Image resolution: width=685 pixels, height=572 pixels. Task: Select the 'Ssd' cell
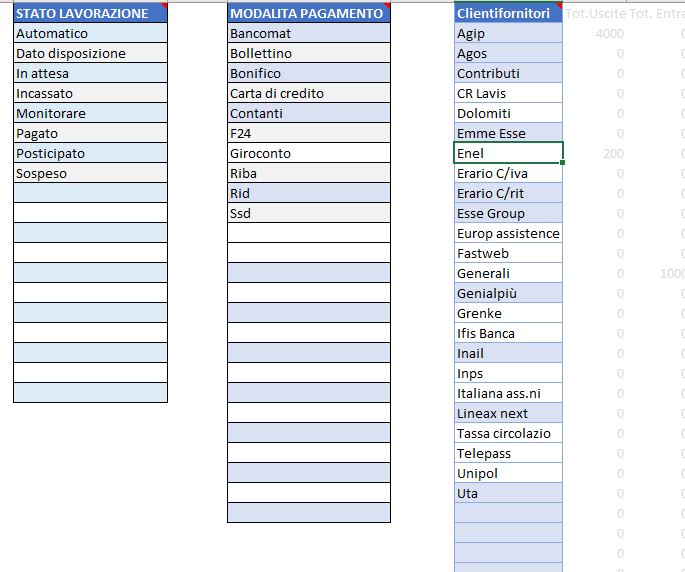tap(309, 214)
